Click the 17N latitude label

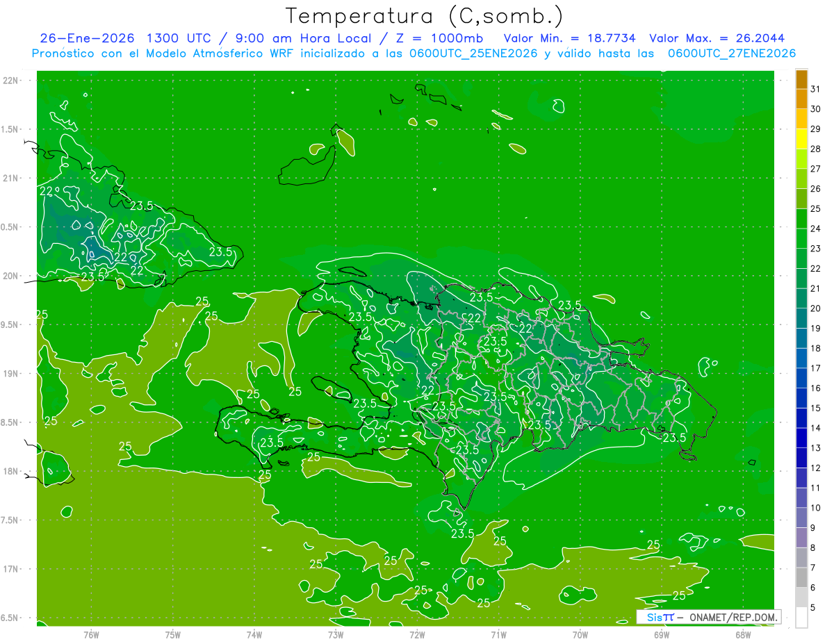point(12,569)
